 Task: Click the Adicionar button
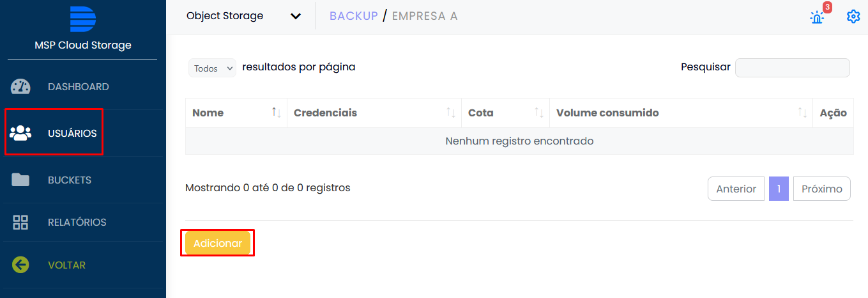click(x=218, y=243)
